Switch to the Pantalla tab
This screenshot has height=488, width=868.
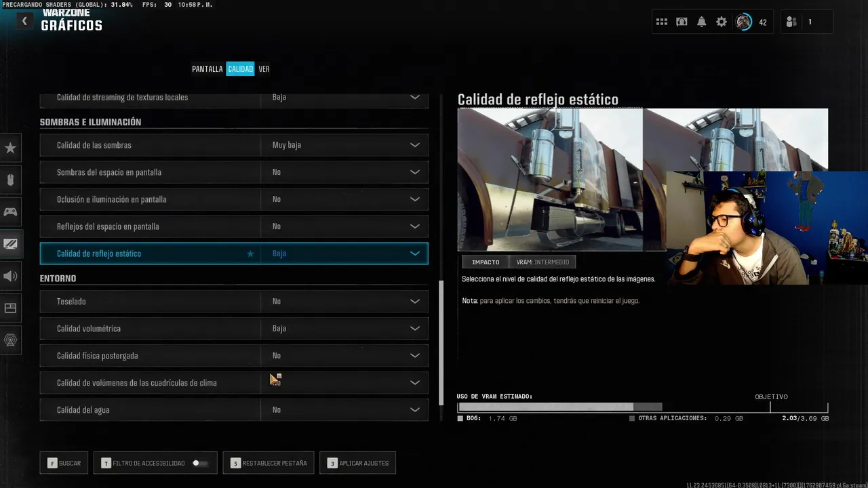tap(207, 69)
